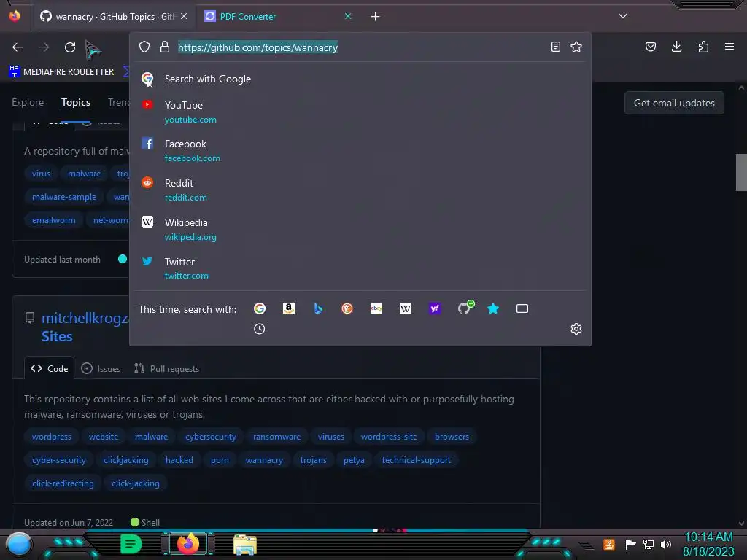Click the network tray icon
The image size is (747, 560).
pos(649,544)
